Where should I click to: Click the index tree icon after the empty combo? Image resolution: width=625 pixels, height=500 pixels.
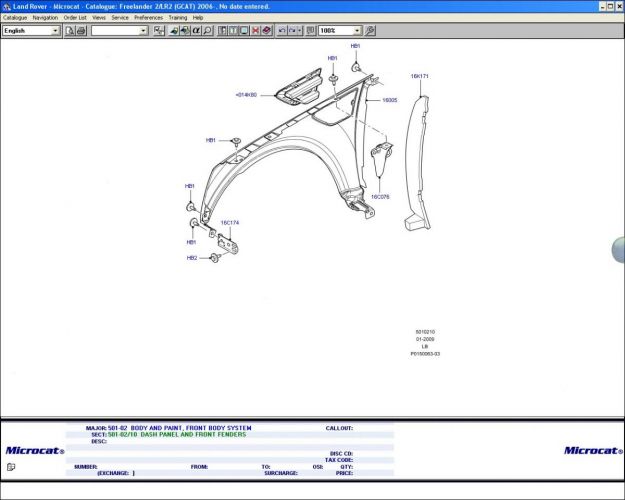click(159, 31)
